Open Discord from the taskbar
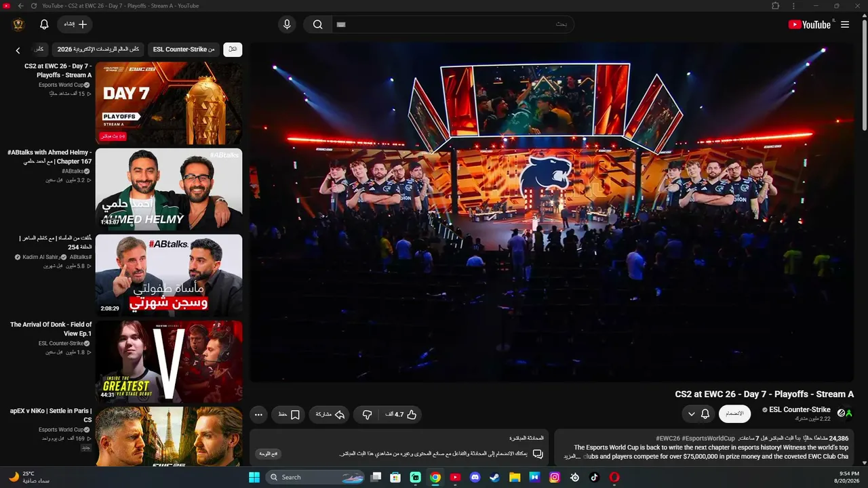The width and height of the screenshot is (868, 488). coord(475,477)
